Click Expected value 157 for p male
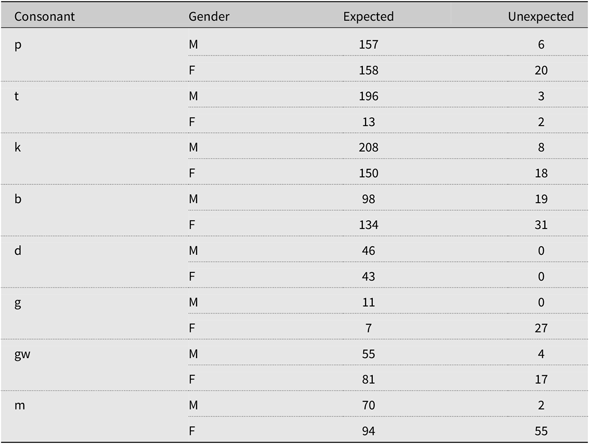The width and height of the screenshot is (589, 444). point(369,45)
